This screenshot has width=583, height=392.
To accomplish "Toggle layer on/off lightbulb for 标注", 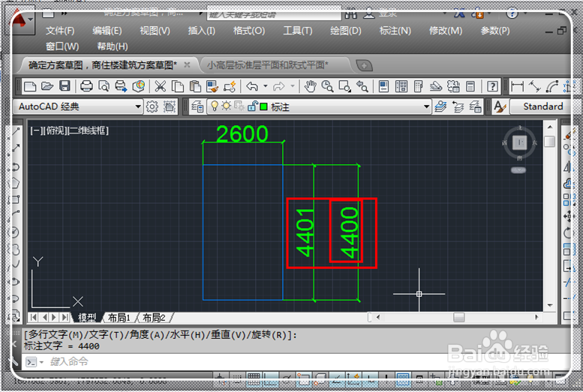I will (x=215, y=106).
